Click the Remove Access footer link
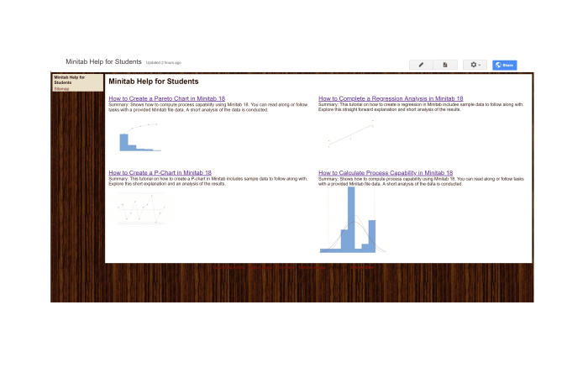The image size is (588, 368). pos(312,267)
